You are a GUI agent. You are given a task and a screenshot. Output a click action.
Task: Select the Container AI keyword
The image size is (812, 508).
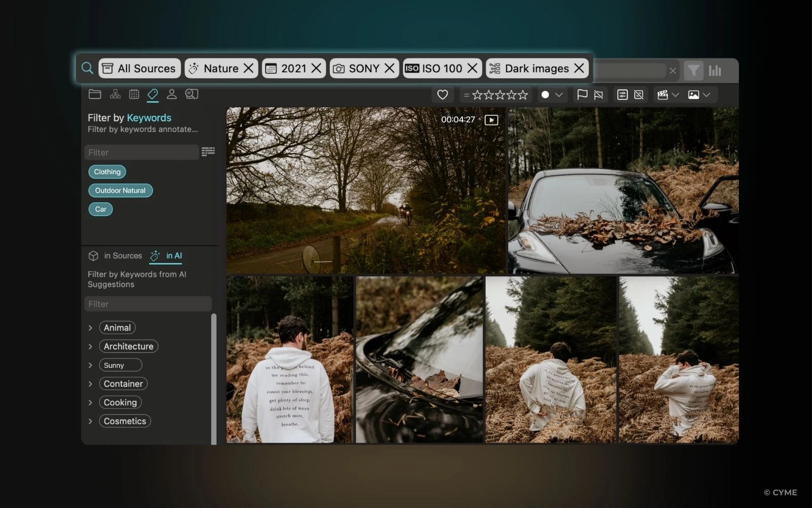(x=123, y=384)
